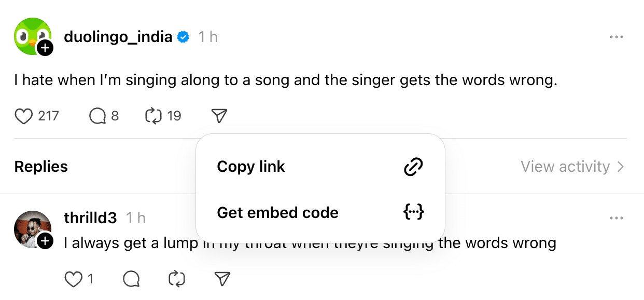Click the copy link chain icon
Screen dimensions: 644x300
point(413,167)
